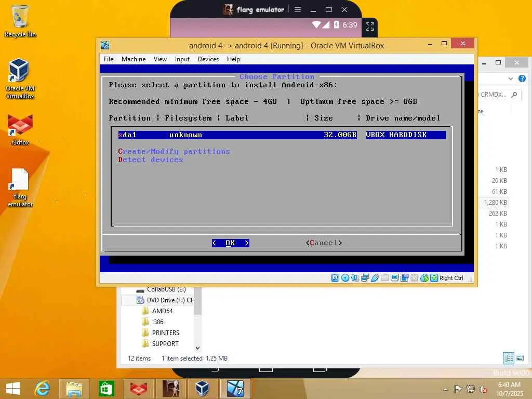The width and height of the screenshot is (532, 399).
Task: Switch to running VM taskbar button
Action: point(235,389)
